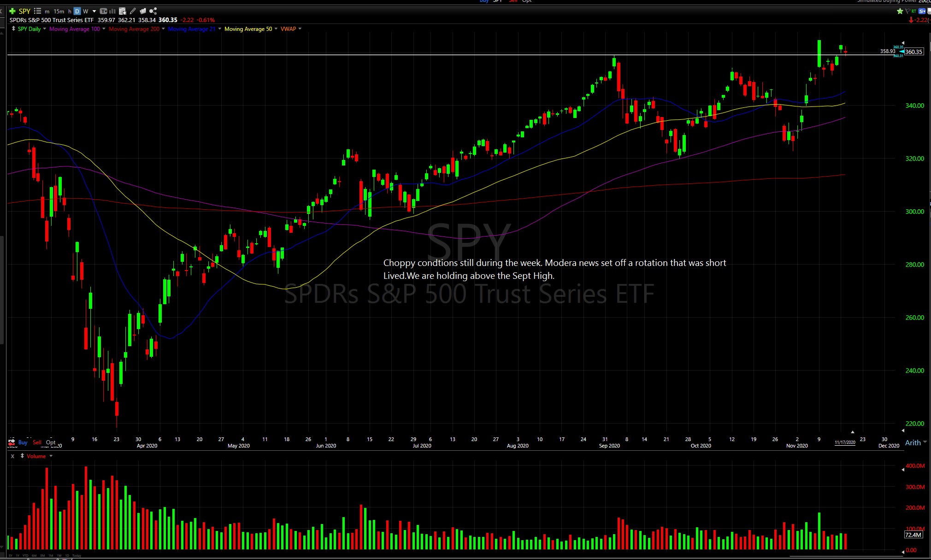Click the SPY ticker symbol field

[x=24, y=12]
